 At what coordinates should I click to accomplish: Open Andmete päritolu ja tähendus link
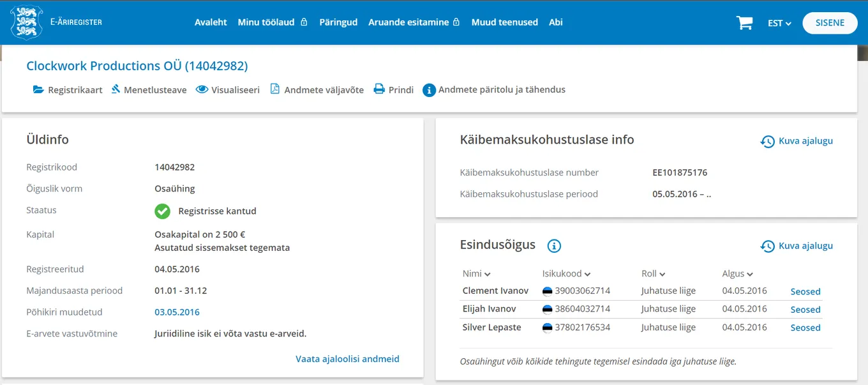coord(502,89)
